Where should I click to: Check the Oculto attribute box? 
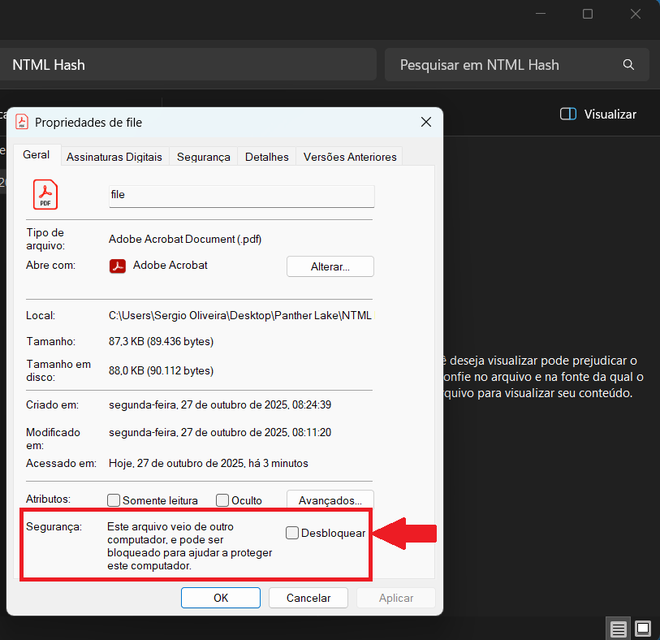coord(222,501)
